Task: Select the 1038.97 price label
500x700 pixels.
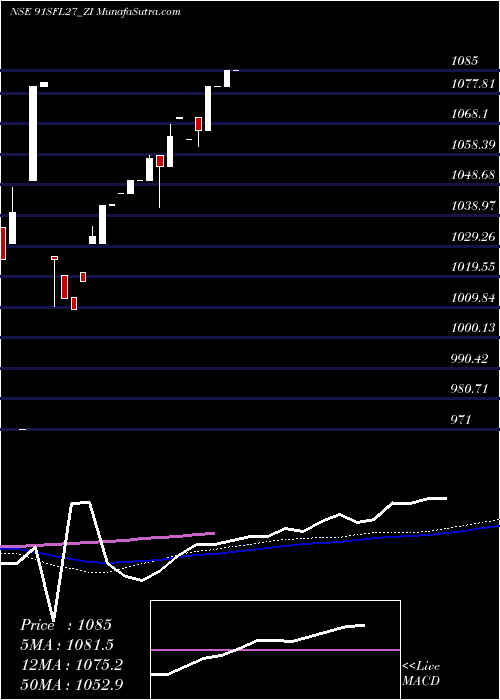Action: [473, 205]
